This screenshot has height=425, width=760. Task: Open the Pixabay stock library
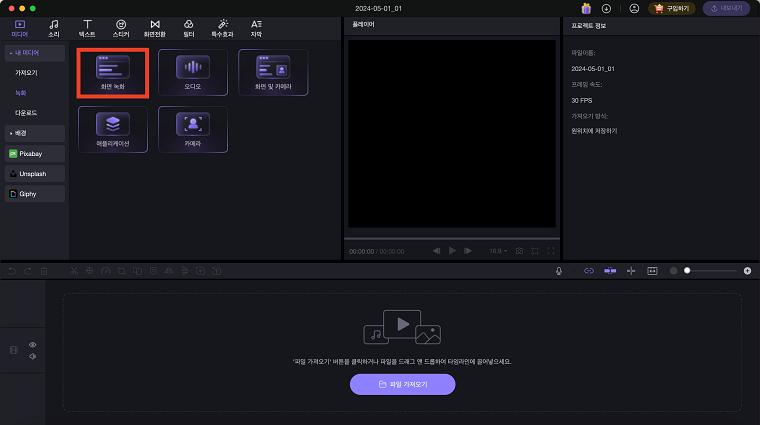(x=34, y=154)
